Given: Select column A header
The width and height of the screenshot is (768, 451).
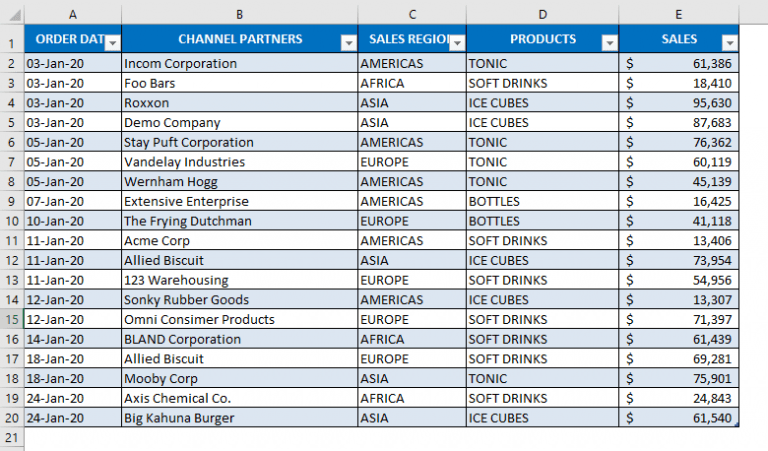Looking at the screenshot, I should [72, 14].
